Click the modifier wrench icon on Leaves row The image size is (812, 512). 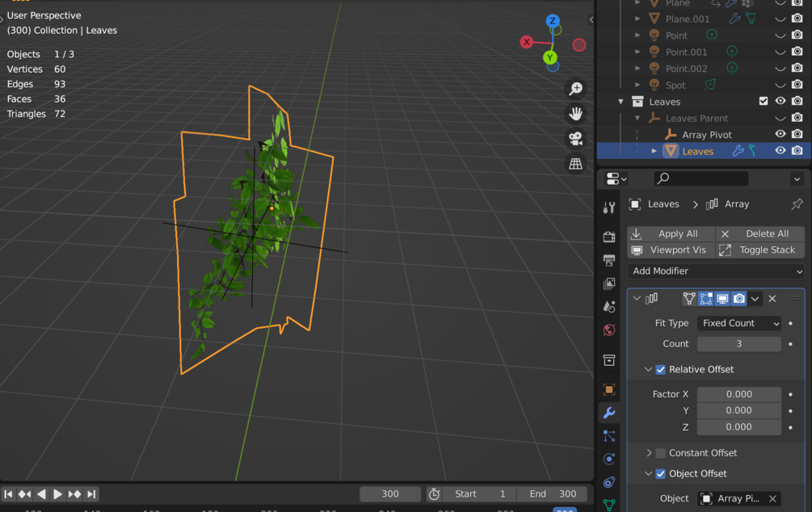point(738,151)
